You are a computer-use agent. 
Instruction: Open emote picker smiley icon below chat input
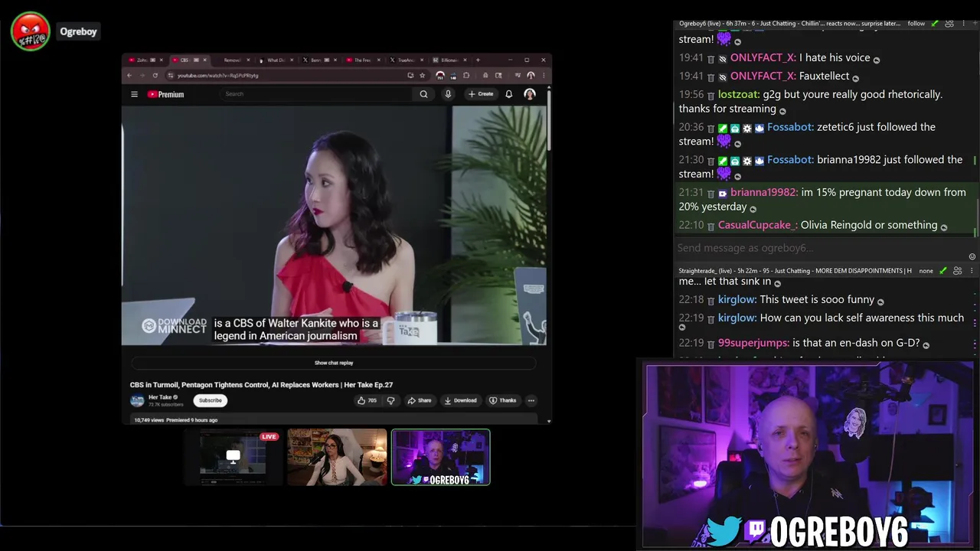[972, 257]
